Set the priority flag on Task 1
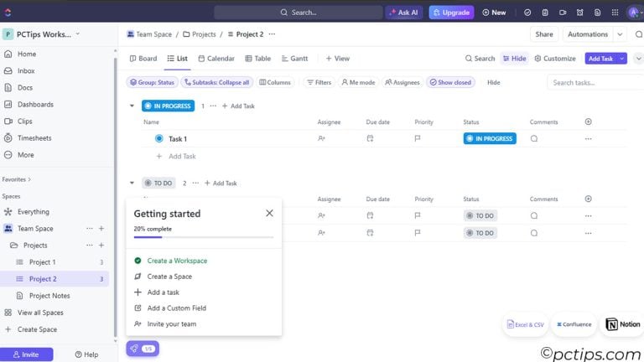644x362 pixels. tap(418, 139)
